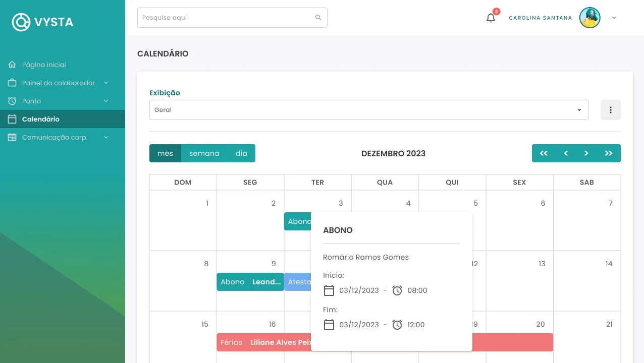Screen dimensions: 644x363
Task: Focus the Pesquise aqui search field
Action: pyautogui.click(x=232, y=18)
